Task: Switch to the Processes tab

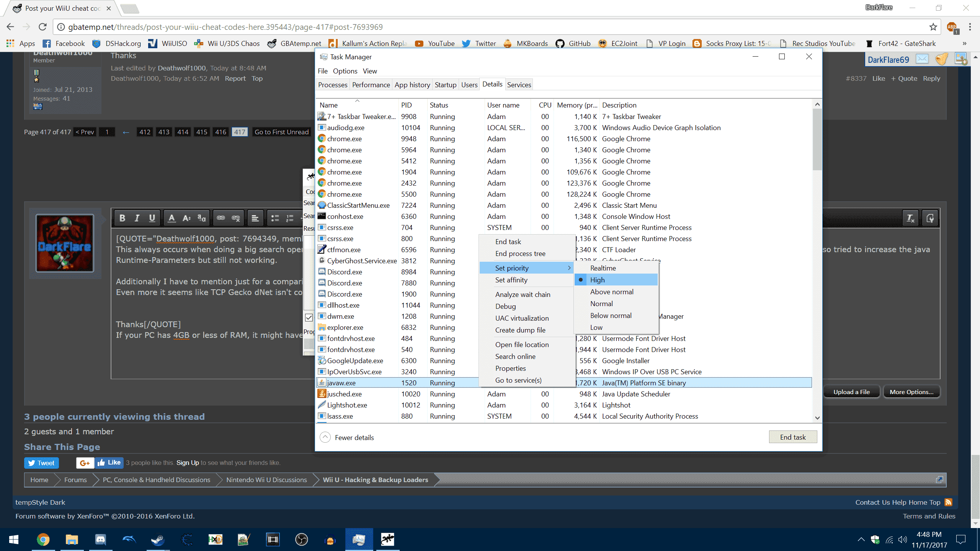Action: click(333, 85)
